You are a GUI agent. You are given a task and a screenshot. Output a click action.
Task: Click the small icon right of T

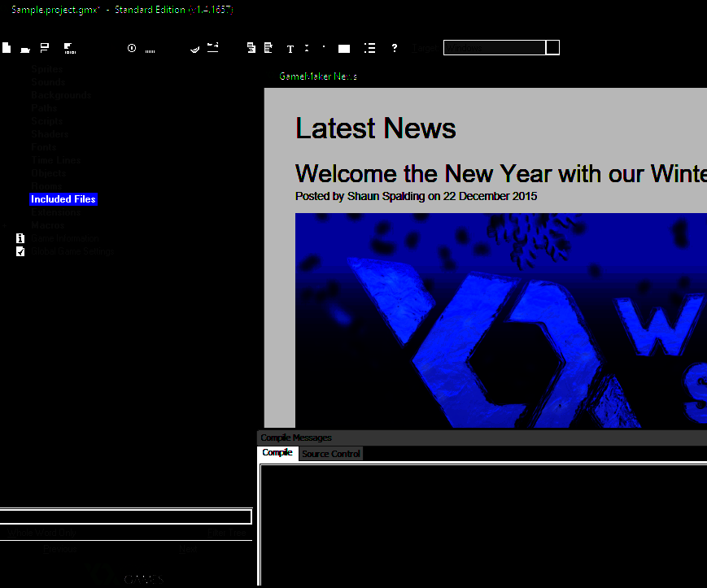click(x=307, y=48)
